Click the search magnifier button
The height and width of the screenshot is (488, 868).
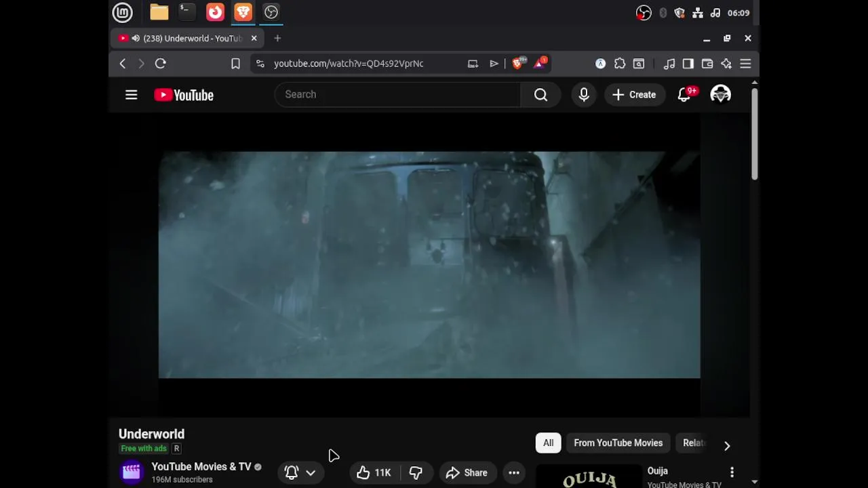[x=540, y=95]
